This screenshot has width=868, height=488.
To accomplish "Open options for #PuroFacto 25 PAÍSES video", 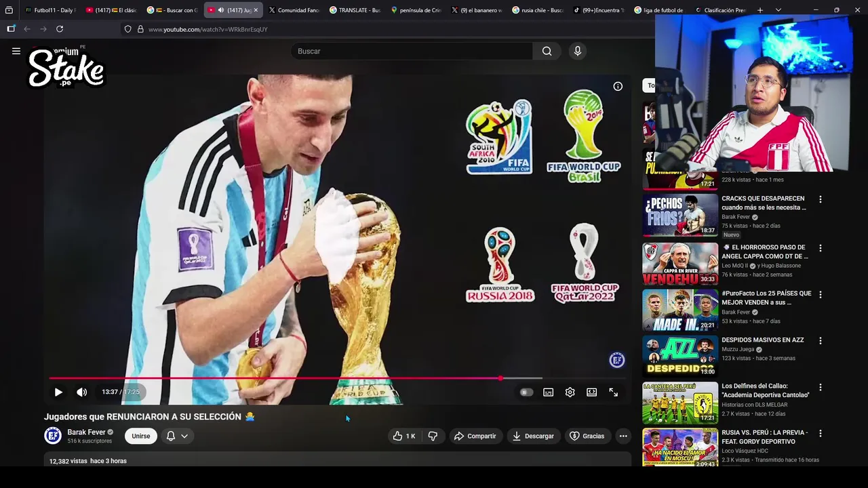I will 820,294.
